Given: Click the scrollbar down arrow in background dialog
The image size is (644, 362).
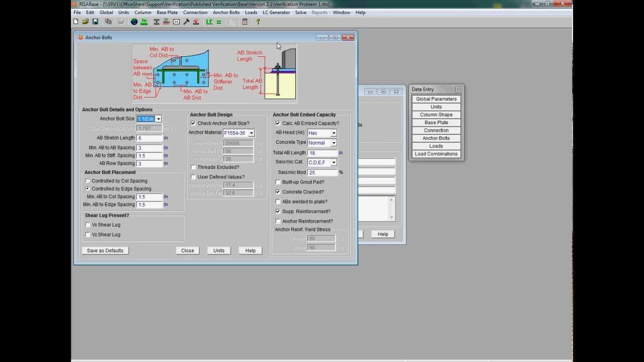Looking at the screenshot, I should (x=391, y=217).
